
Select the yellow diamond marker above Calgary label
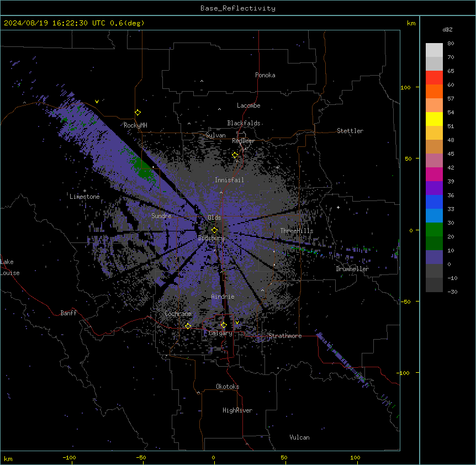click(x=224, y=325)
